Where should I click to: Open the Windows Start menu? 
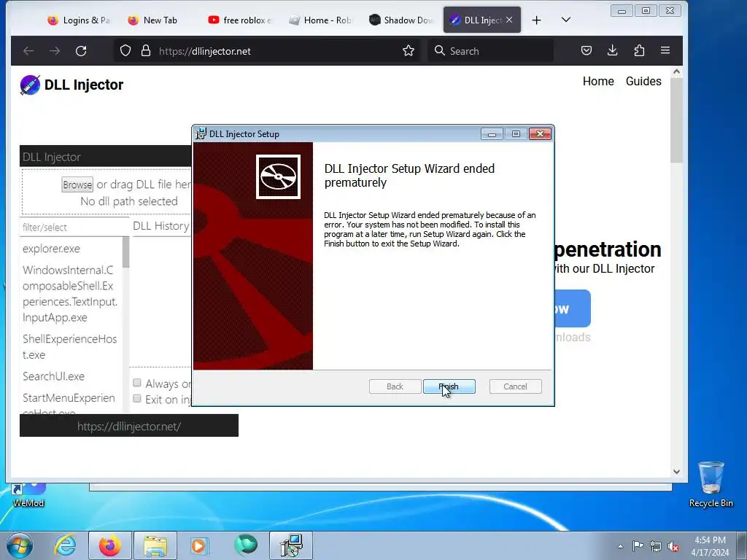pyautogui.click(x=19, y=545)
